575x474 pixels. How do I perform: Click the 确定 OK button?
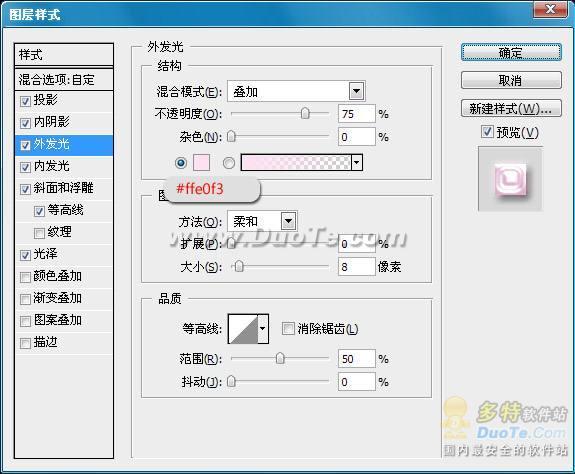pyautogui.click(x=511, y=52)
